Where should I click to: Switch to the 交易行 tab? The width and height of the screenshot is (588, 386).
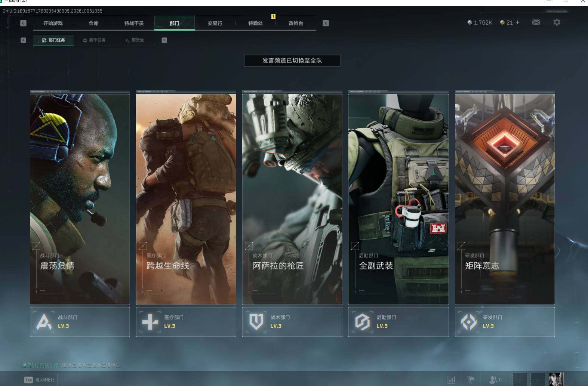pyautogui.click(x=215, y=23)
